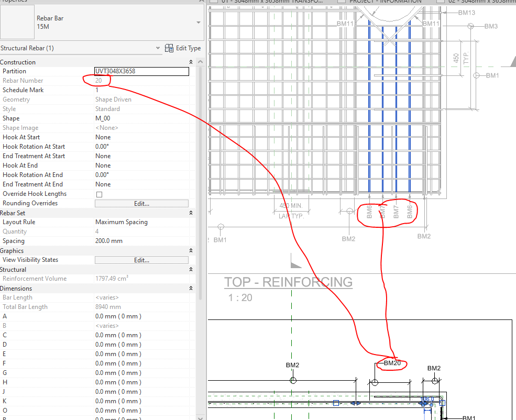Click the Edit Type button
This screenshot has width=516, height=420.
pyautogui.click(x=183, y=48)
